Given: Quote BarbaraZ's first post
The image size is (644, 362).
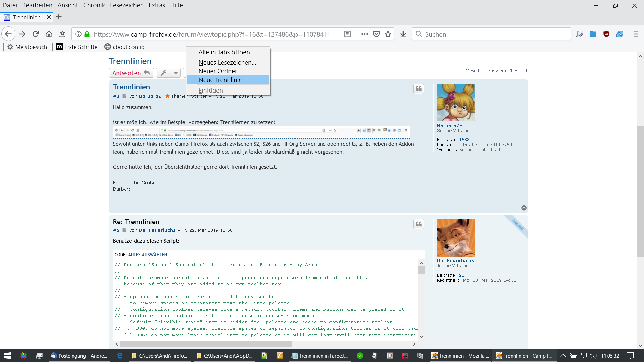Looking at the screenshot, I should 419,89.
